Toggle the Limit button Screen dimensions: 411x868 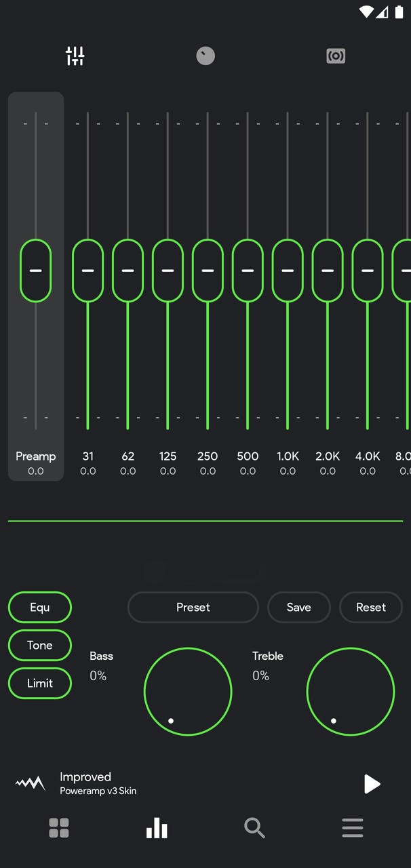pyautogui.click(x=40, y=683)
